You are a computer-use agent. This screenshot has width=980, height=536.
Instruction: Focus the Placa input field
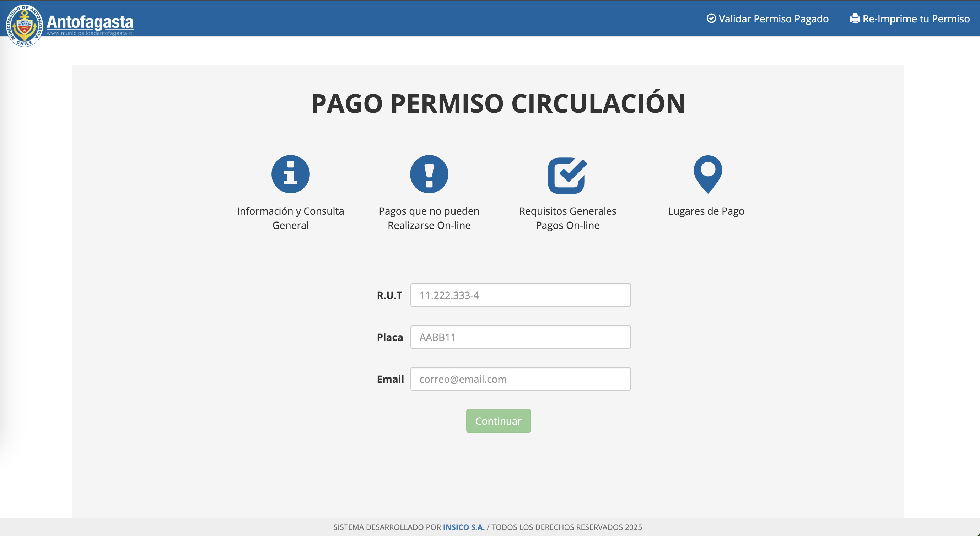click(x=520, y=337)
